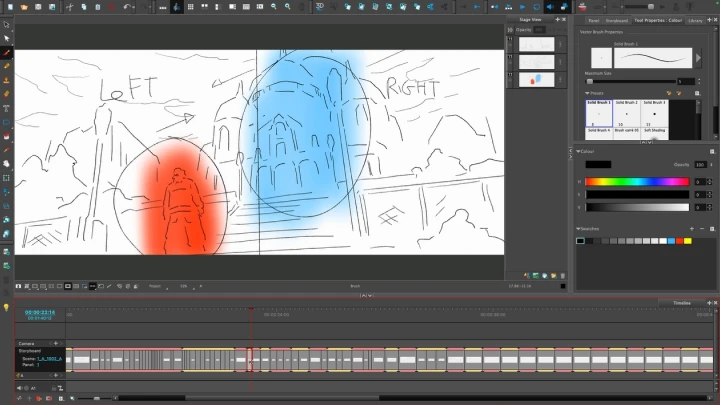Click the Delete layer trash icon

click(563, 275)
